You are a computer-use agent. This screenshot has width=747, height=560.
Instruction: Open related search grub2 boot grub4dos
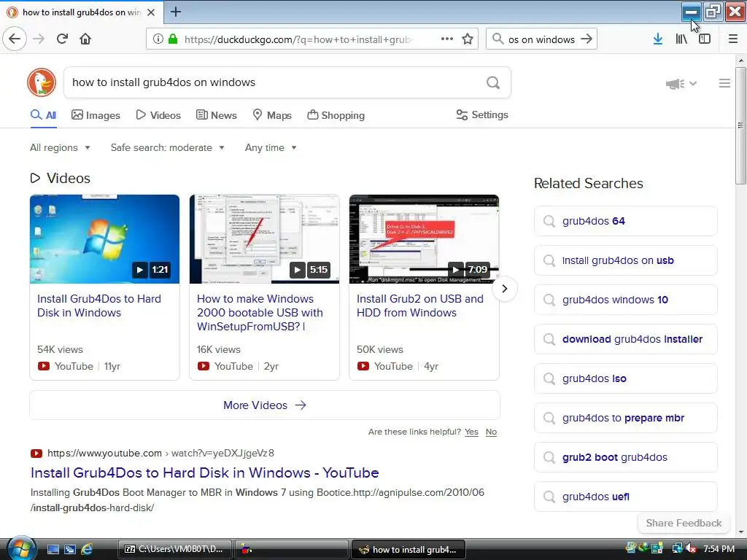click(x=625, y=457)
